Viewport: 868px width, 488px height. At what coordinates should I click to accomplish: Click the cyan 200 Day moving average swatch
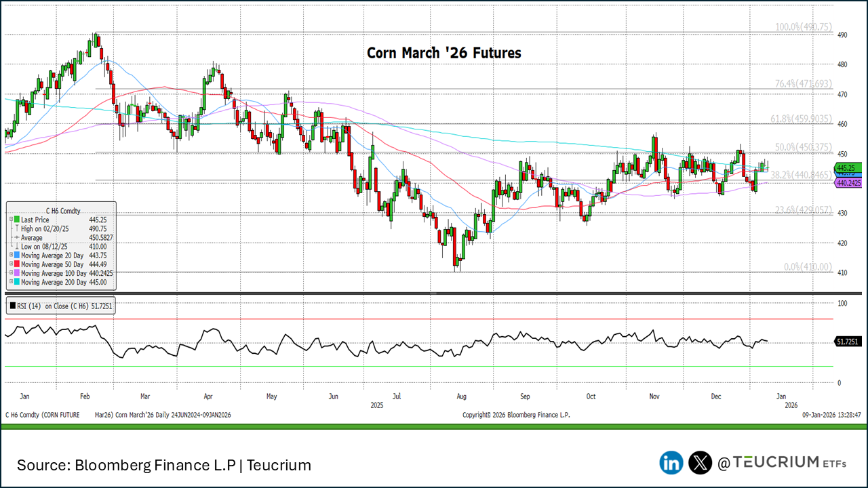(16, 282)
